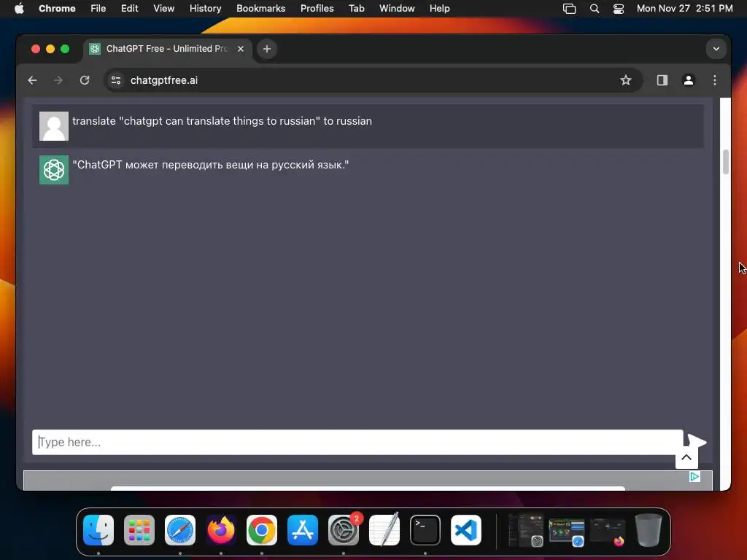
Task: Open the Profiles menu
Action: pos(317,9)
